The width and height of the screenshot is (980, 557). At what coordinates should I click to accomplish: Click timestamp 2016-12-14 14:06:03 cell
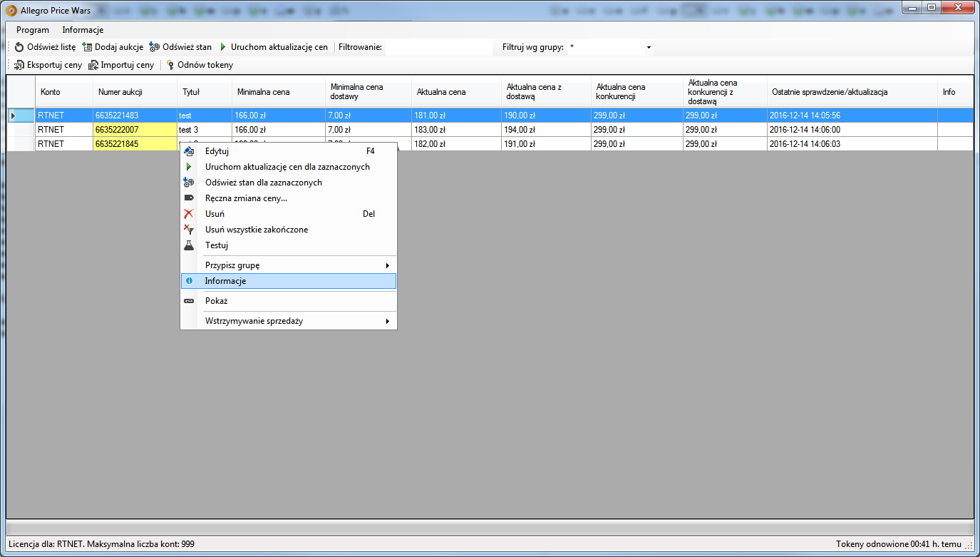point(852,144)
